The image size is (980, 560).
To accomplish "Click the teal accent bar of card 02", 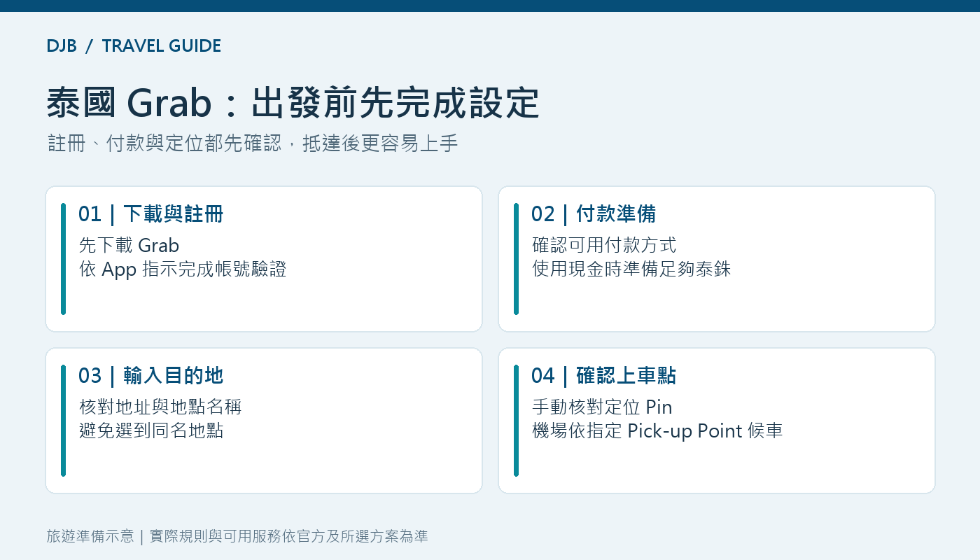I will click(x=516, y=259).
